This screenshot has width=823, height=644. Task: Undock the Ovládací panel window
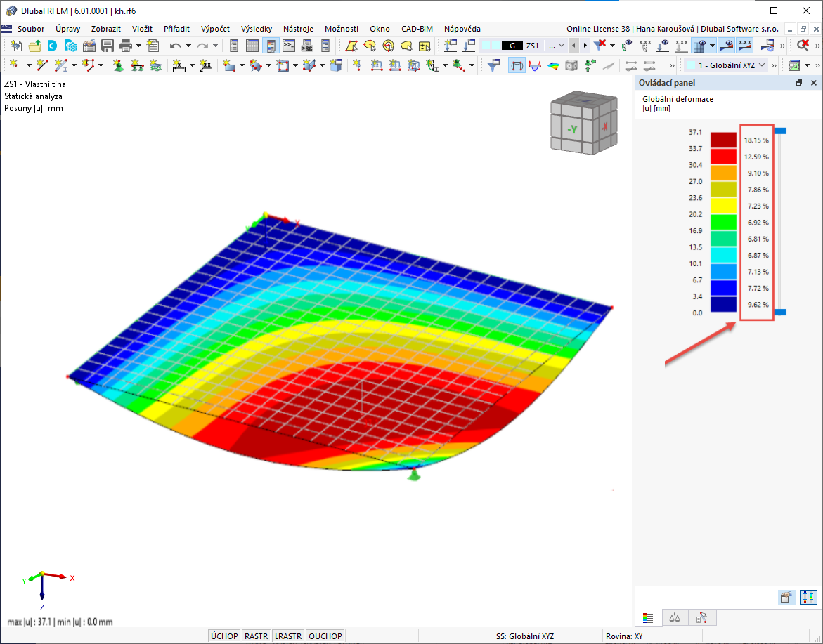(799, 83)
